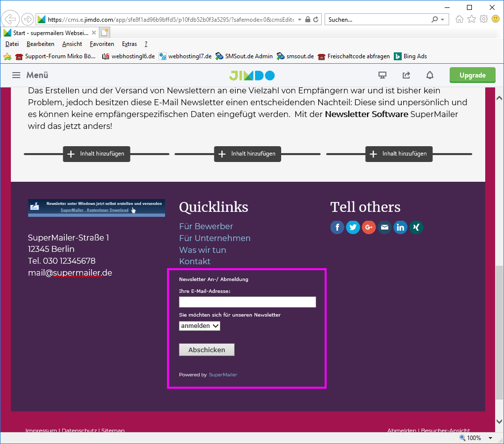Click into the E-Mail-Adresse input field
504x444 pixels.
pos(247,302)
